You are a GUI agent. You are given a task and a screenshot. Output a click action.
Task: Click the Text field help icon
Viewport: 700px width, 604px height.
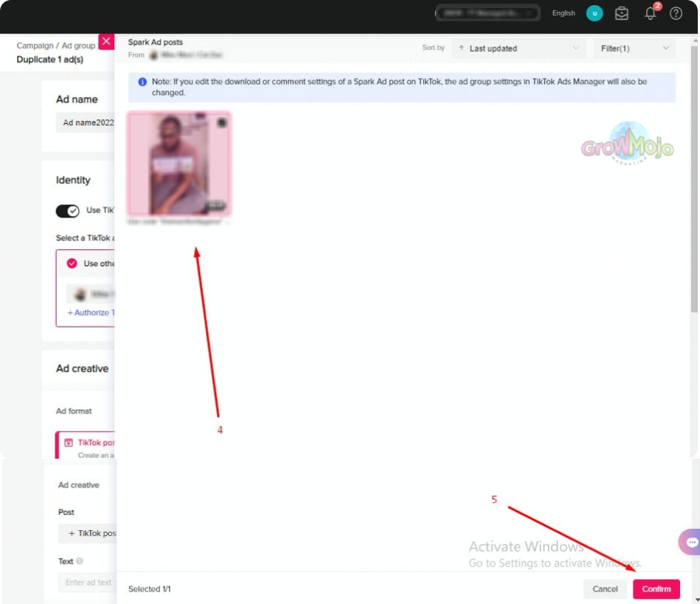[80, 561]
